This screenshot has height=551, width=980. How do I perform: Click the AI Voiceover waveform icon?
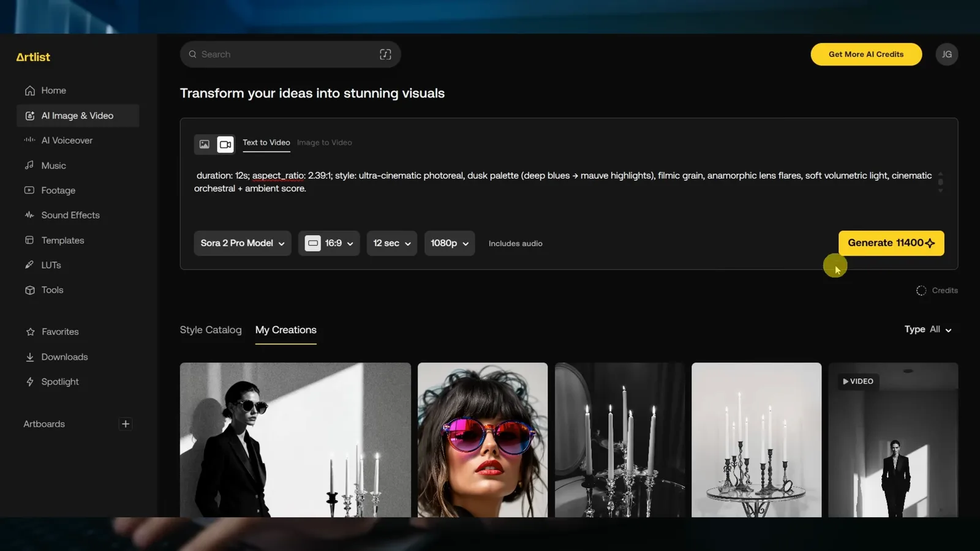[29, 140]
